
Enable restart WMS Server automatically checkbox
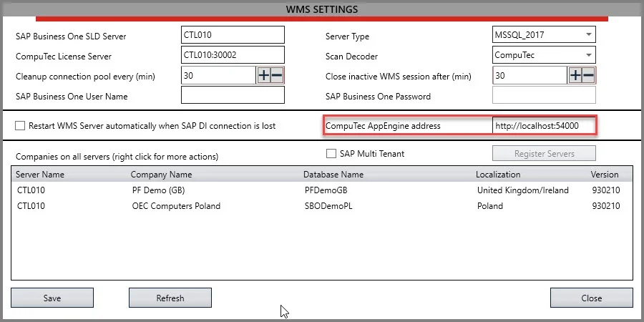tap(20, 126)
